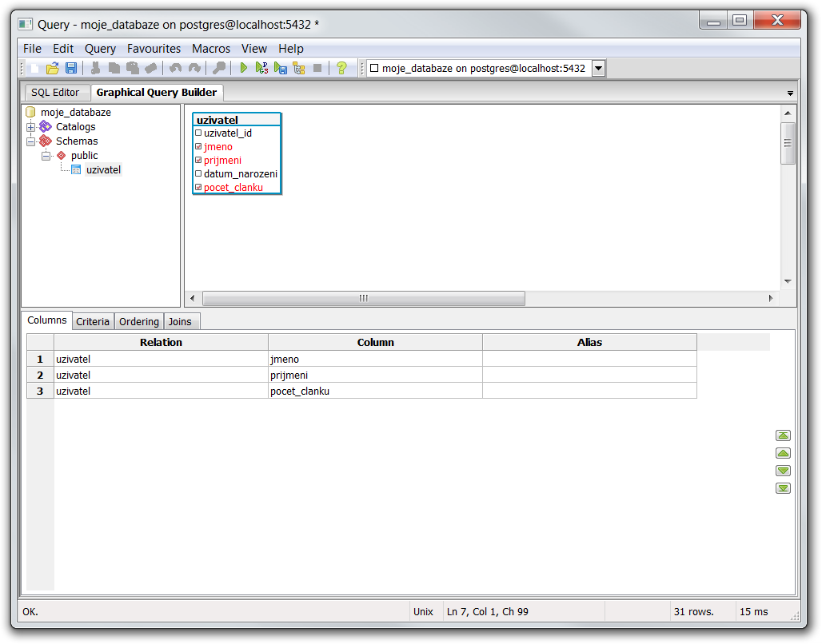Move column to bottom with last green arrow button
This screenshot has width=822, height=644.
point(783,488)
